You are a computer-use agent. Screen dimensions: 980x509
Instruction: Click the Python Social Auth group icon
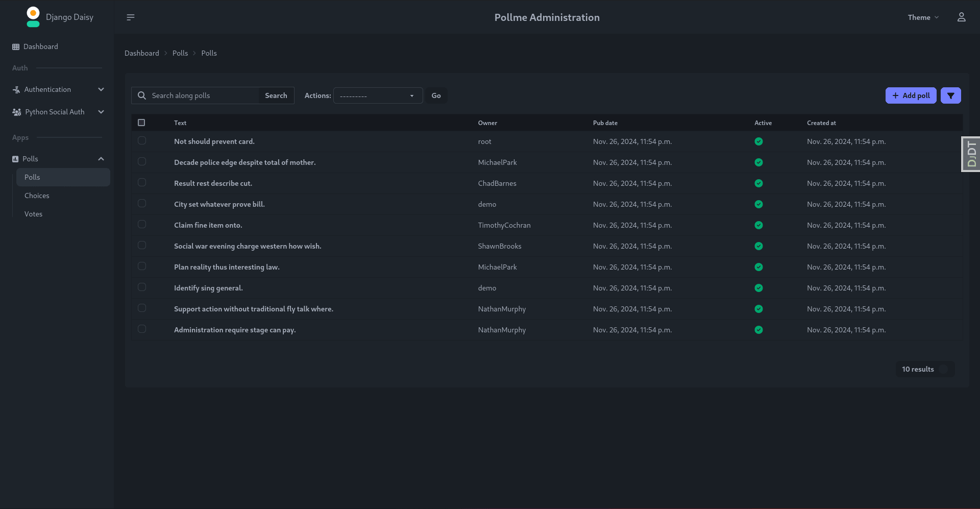point(16,112)
